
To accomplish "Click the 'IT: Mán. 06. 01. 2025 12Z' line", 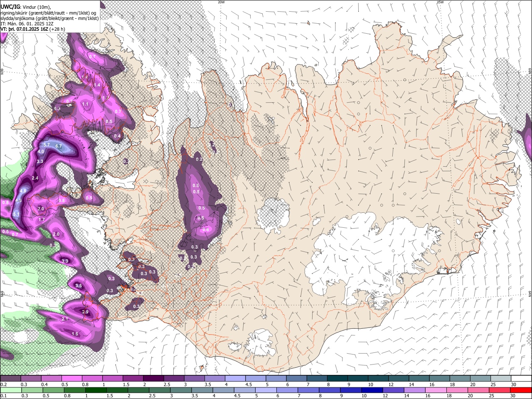I will [26, 24].
